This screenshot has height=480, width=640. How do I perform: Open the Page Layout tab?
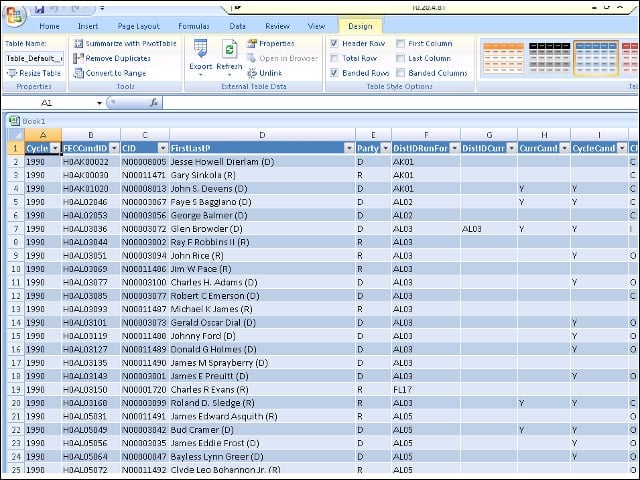click(138, 26)
